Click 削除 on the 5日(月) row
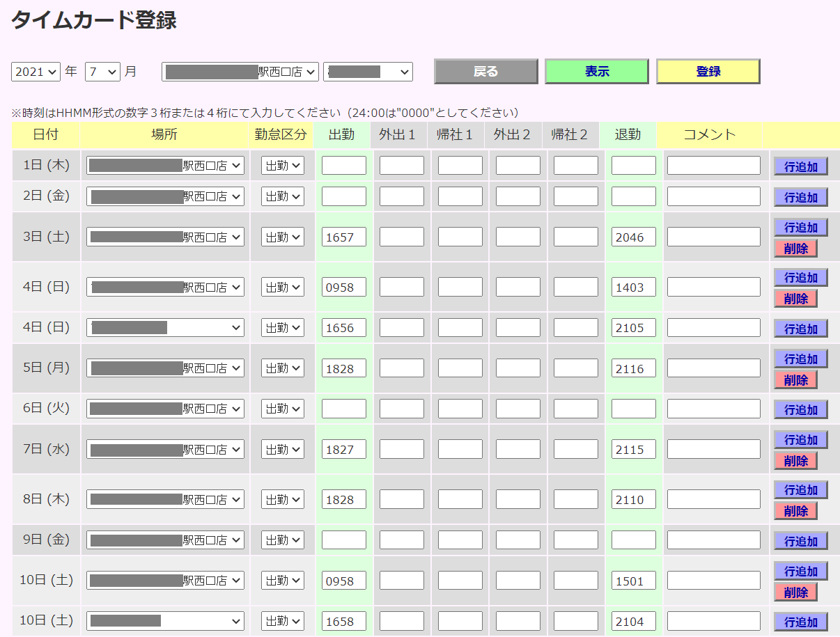This screenshot has height=637, width=840. point(797,379)
